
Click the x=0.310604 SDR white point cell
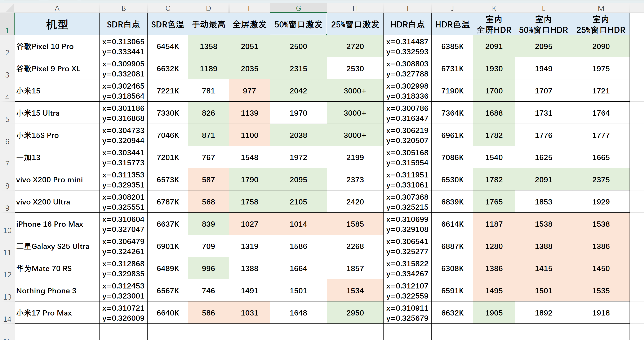(x=124, y=224)
